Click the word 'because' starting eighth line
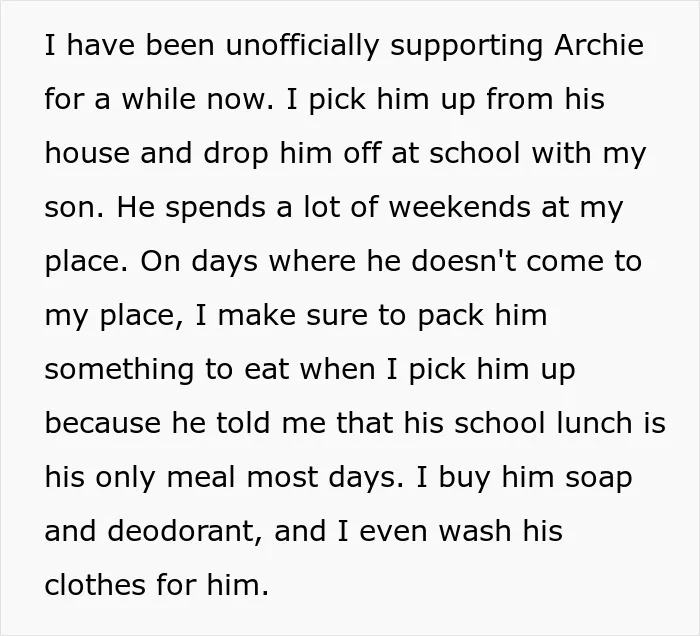Image resolution: width=700 pixels, height=636 pixels. click(x=103, y=423)
